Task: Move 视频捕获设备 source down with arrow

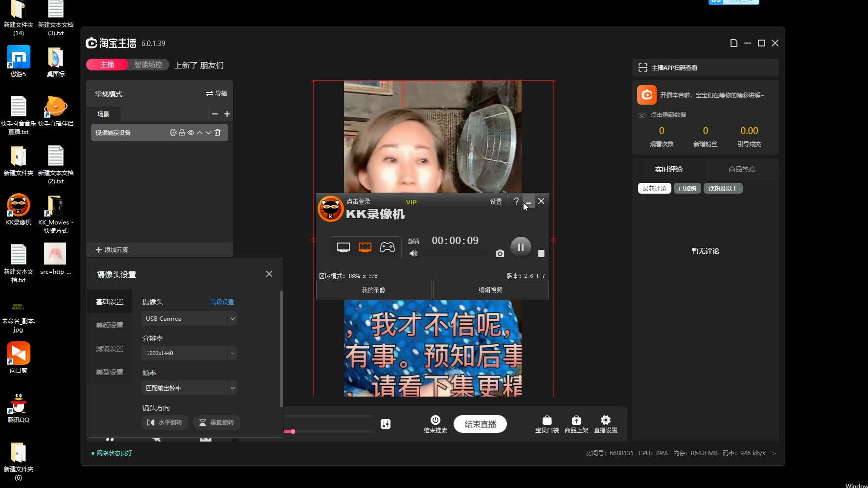Action: point(208,133)
